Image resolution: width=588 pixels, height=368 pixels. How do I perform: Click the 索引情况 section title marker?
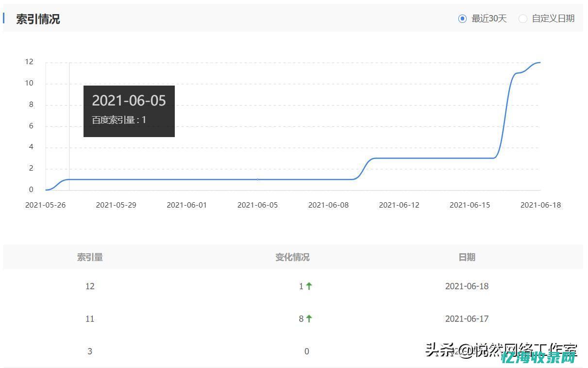[x=5, y=19]
